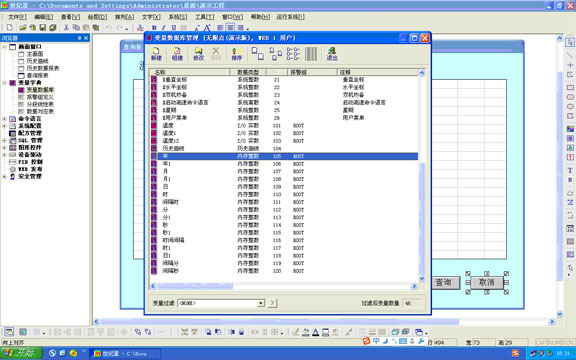The image size is (576, 360).
Task: Select 报警组定义 in the browser tree
Action: point(40,97)
